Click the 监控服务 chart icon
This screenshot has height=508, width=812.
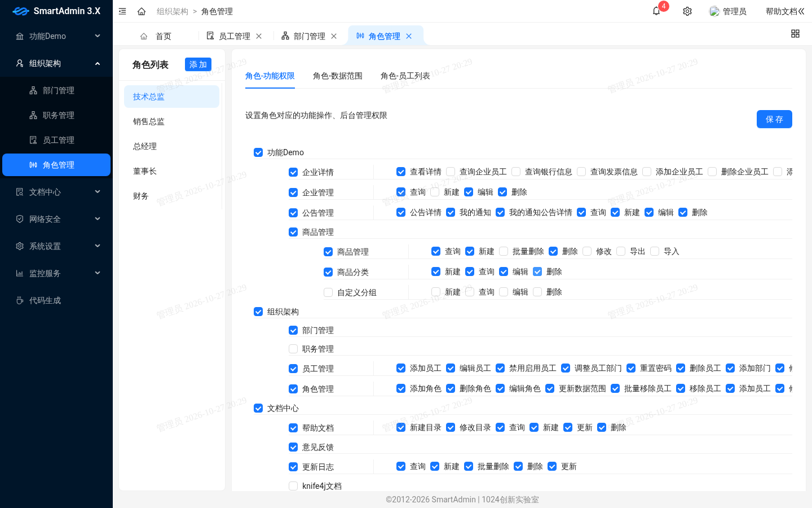click(x=20, y=273)
